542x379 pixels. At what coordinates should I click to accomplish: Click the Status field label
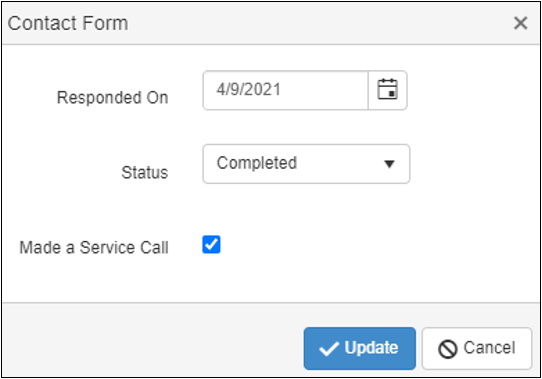(x=145, y=172)
